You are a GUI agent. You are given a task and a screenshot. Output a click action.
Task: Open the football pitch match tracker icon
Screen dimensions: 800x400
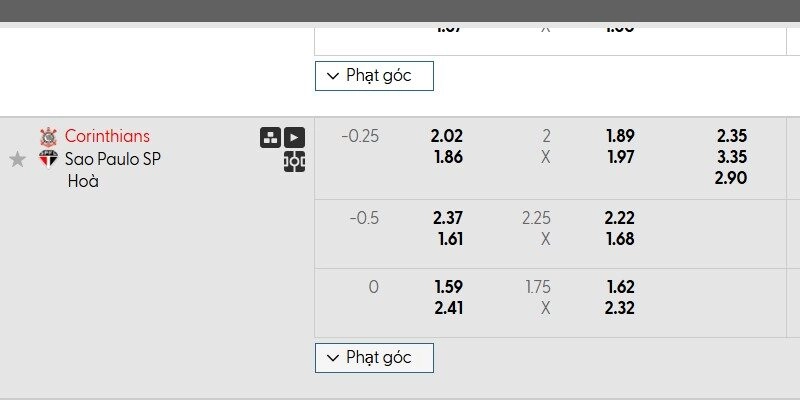click(x=294, y=161)
